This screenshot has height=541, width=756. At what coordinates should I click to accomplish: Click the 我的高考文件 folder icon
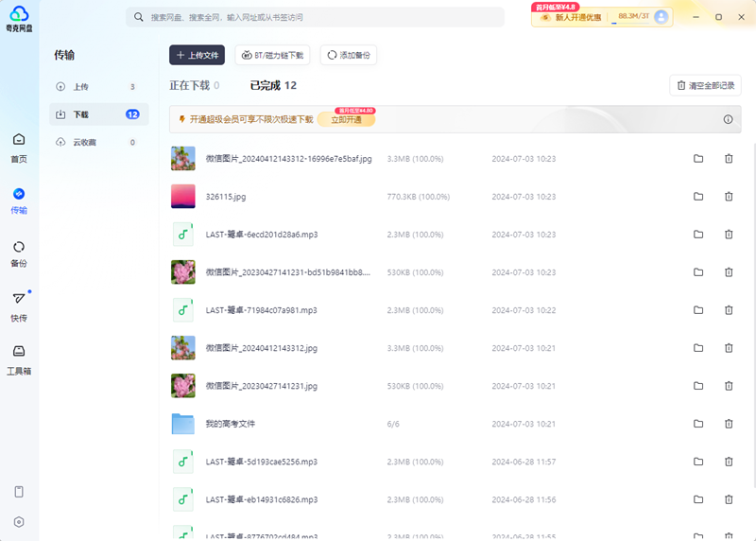pos(183,424)
